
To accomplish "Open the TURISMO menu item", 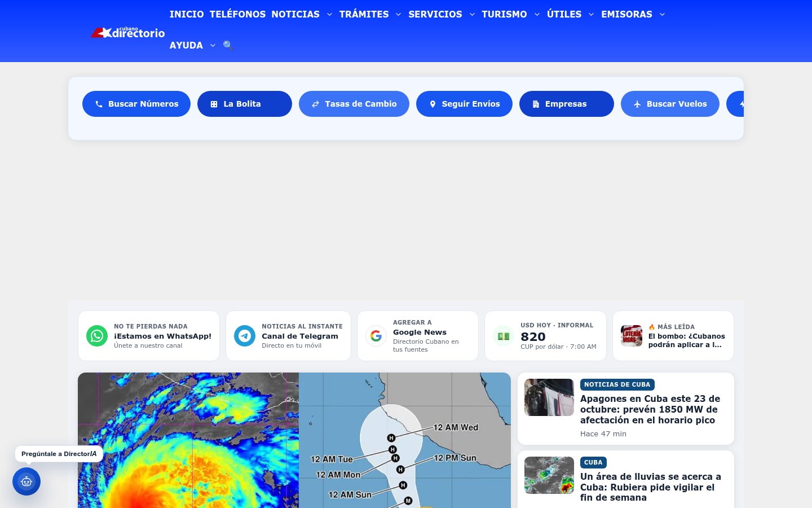I will tap(504, 14).
